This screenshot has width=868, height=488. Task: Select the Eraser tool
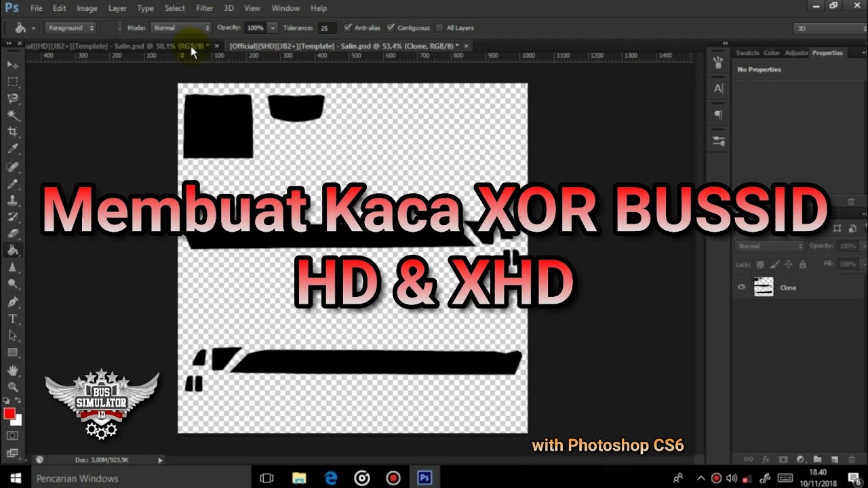12,234
